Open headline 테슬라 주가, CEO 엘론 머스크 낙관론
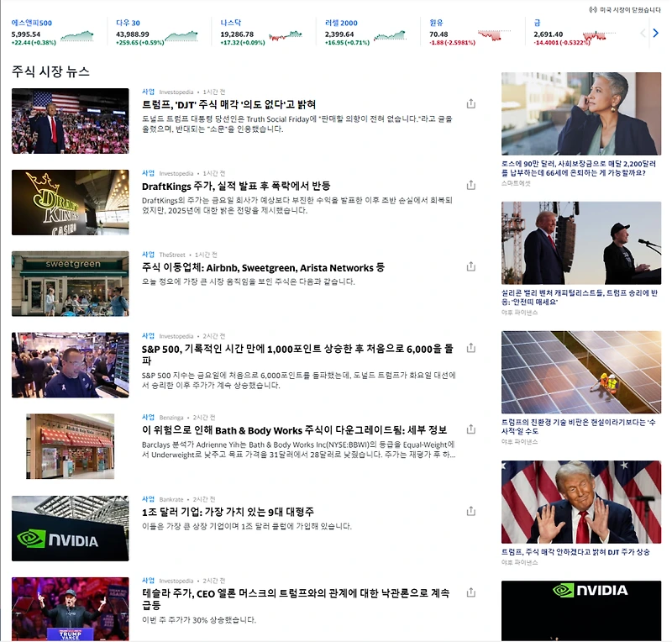The height and width of the screenshot is (642, 672). [297, 598]
